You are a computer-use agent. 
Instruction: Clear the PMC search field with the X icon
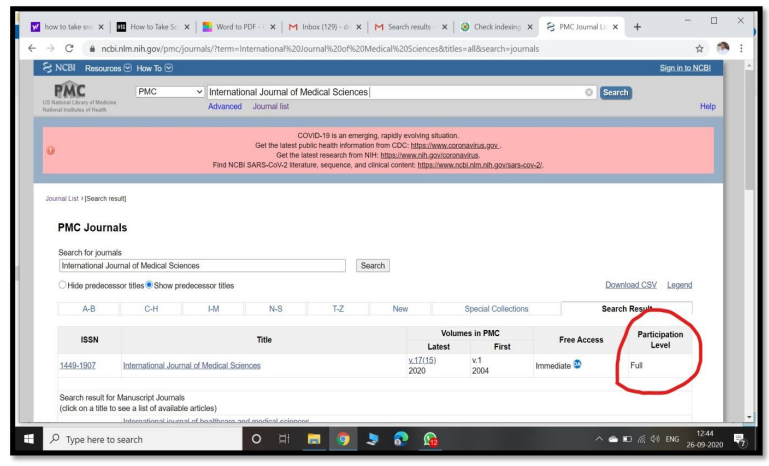[x=589, y=92]
